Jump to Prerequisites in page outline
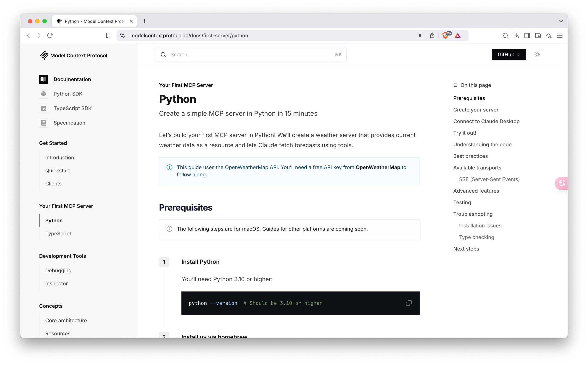This screenshot has width=588, height=365. (x=469, y=98)
